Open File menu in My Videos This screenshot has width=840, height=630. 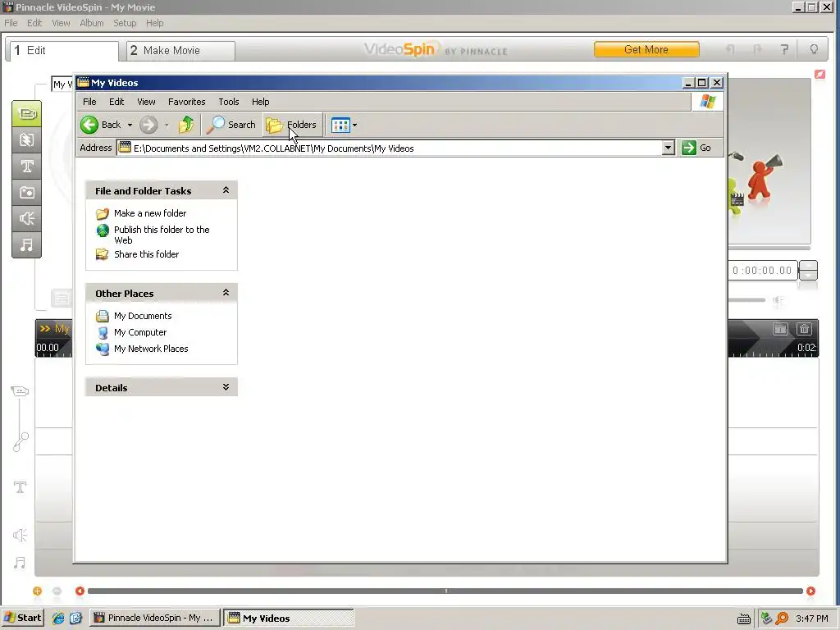pyautogui.click(x=89, y=102)
